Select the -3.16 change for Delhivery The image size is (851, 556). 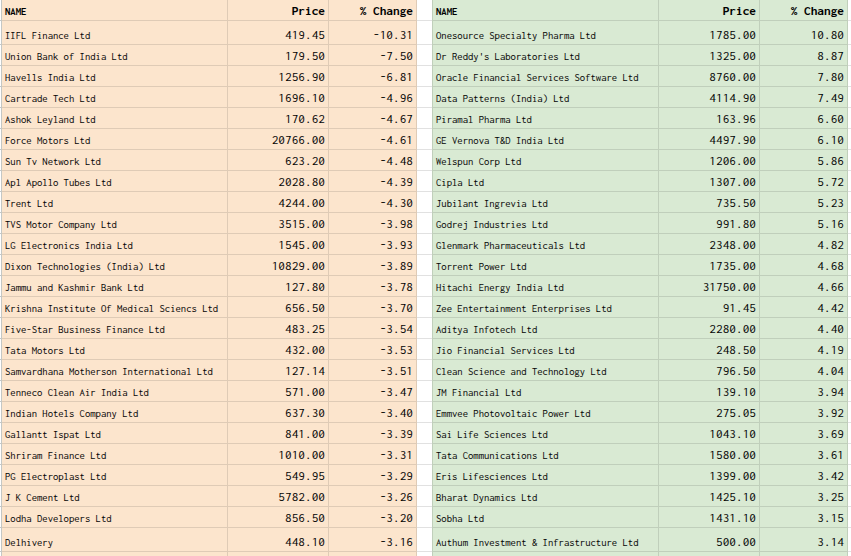pos(396,542)
